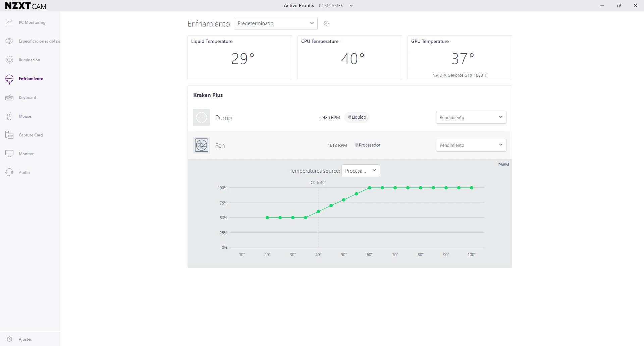Expand the Temperatures source dropdown
The width and height of the screenshot is (644, 346).
tap(361, 171)
